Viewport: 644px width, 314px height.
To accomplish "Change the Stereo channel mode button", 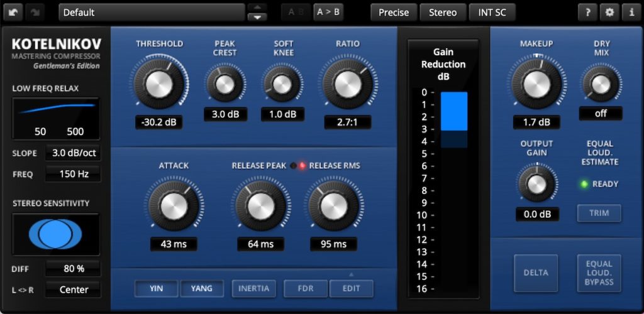I will point(443,13).
